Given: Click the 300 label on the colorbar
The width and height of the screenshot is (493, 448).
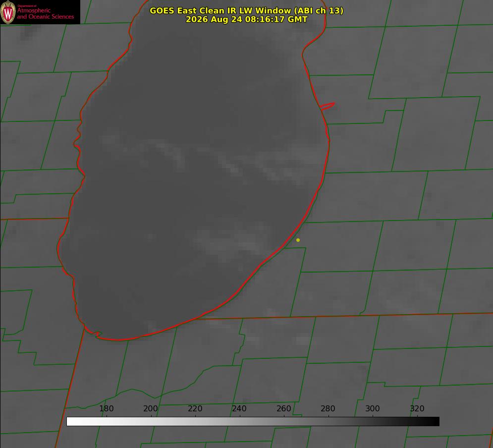Looking at the screenshot, I should 373,408.
